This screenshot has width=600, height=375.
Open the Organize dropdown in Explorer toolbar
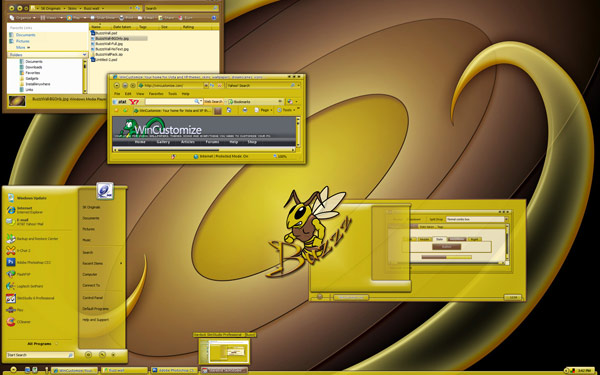pos(23,18)
